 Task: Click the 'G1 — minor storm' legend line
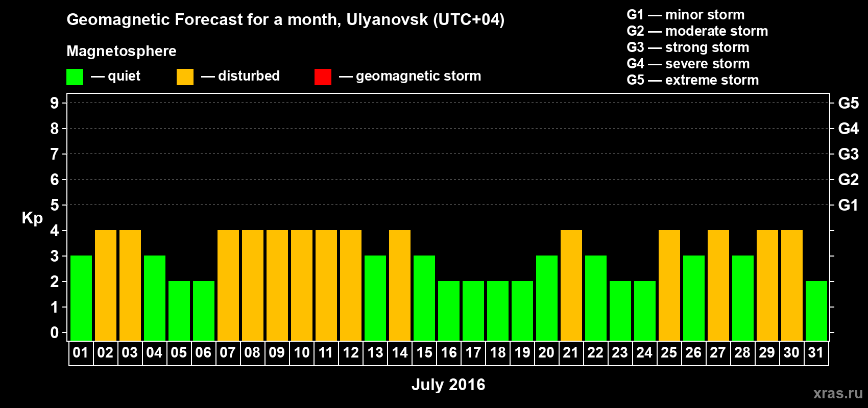686,15
